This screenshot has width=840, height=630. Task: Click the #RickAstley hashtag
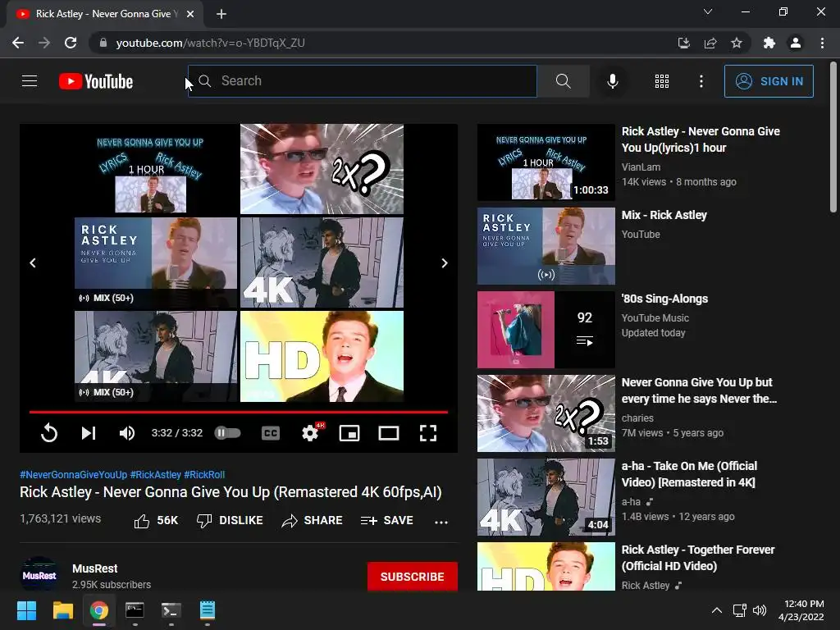[x=156, y=475]
